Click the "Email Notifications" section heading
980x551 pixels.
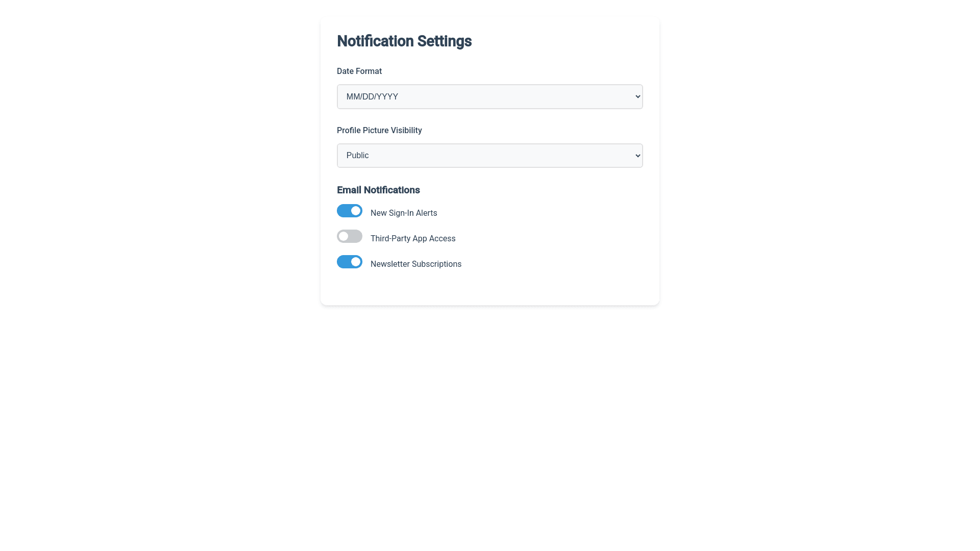[x=378, y=190]
